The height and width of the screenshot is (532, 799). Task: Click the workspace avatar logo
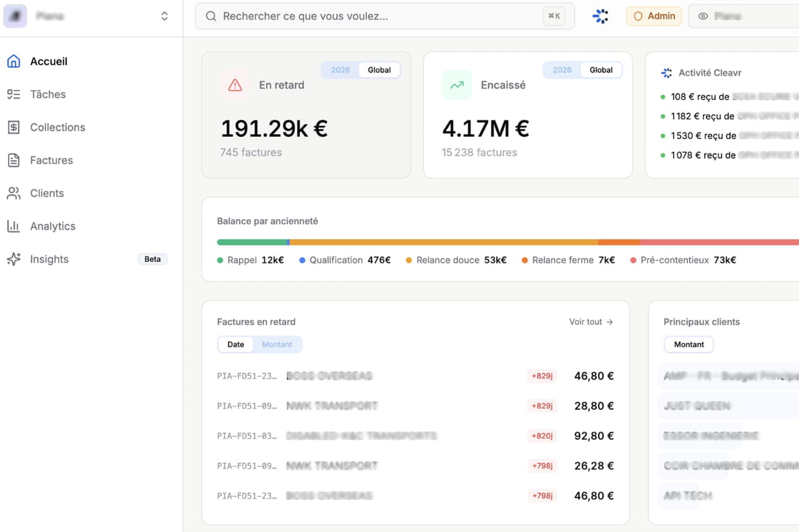point(15,16)
